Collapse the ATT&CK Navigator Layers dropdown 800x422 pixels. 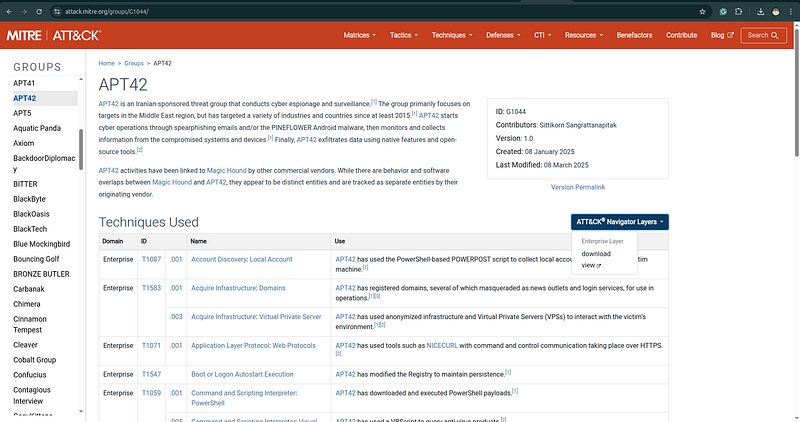tap(620, 222)
